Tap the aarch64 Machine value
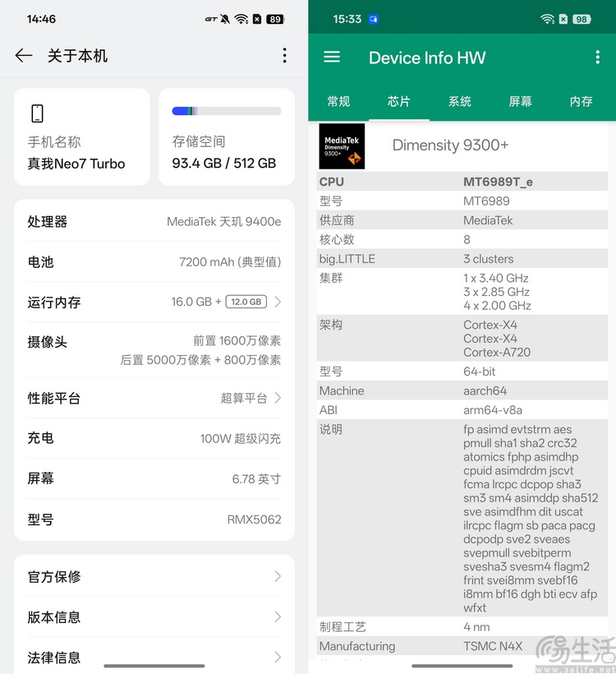The image size is (616, 674). (485, 390)
